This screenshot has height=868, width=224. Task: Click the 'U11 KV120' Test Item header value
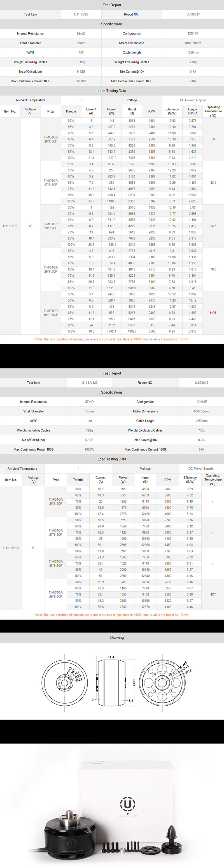tap(90, 383)
